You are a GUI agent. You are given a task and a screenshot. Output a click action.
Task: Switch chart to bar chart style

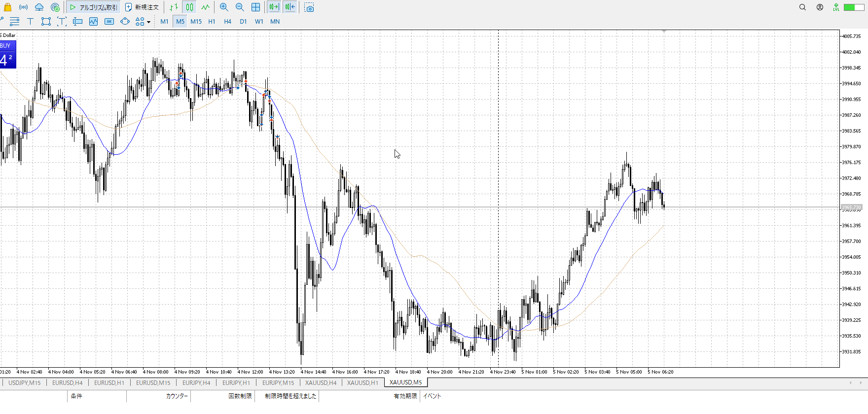174,7
